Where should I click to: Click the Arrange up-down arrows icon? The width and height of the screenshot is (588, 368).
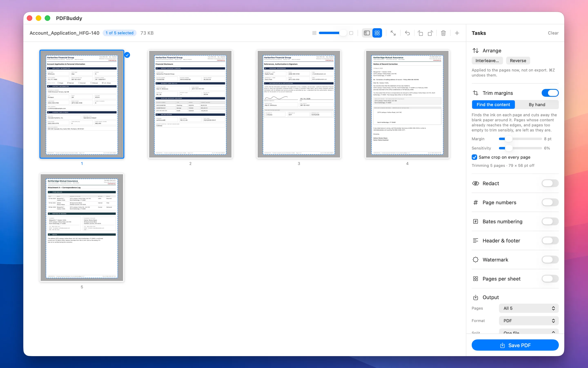476,51
